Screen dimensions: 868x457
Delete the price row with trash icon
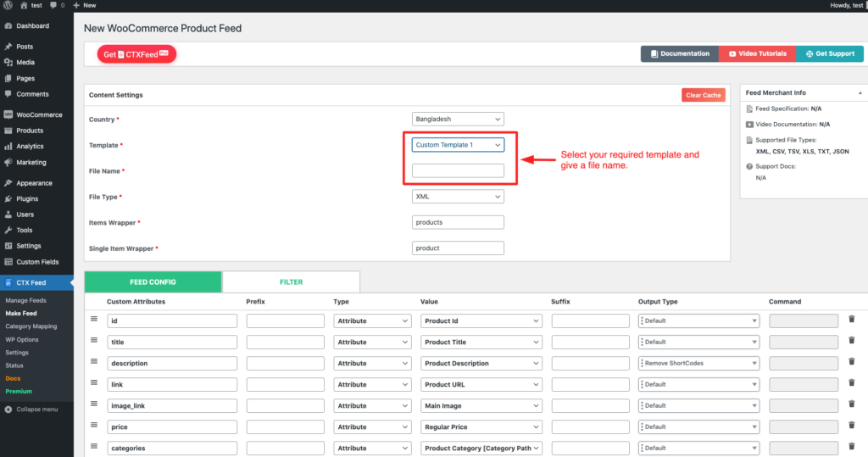pyautogui.click(x=851, y=425)
